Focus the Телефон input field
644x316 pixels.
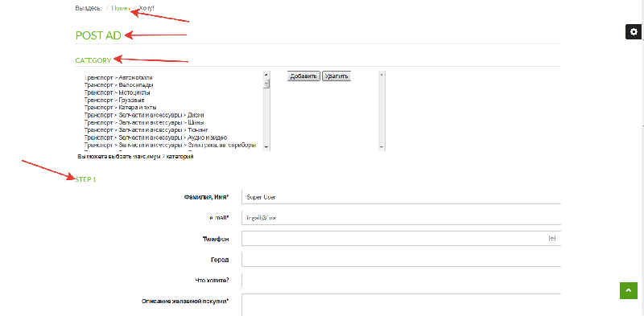point(401,239)
